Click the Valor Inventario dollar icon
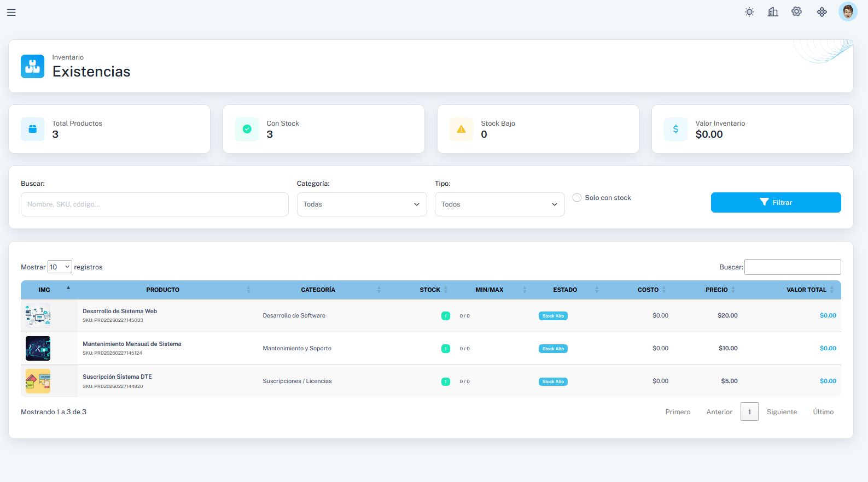Image resolution: width=868 pixels, height=482 pixels. tap(675, 130)
